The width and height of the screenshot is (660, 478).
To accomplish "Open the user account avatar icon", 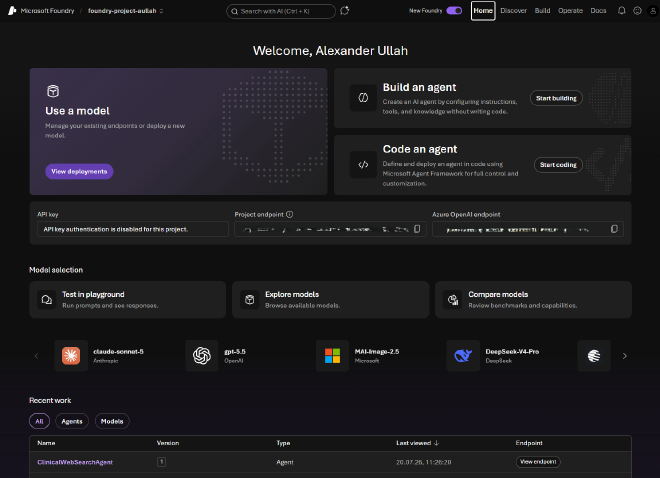I will pos(653,11).
